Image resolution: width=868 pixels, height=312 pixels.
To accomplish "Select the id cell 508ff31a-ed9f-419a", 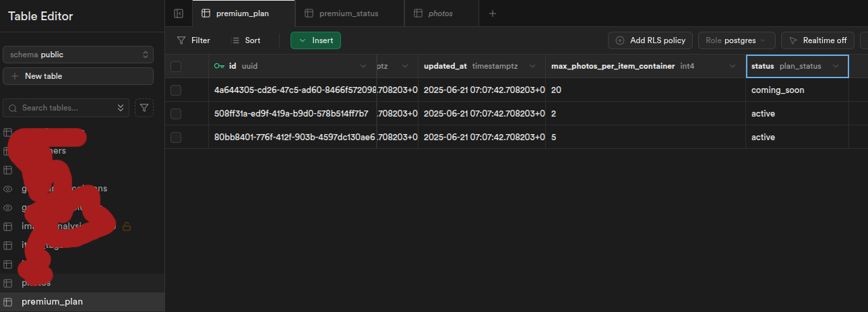I will [x=292, y=114].
